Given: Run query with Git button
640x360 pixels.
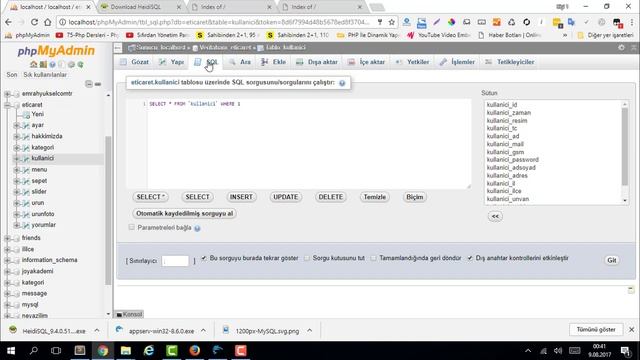Looking at the screenshot, I should [611, 260].
